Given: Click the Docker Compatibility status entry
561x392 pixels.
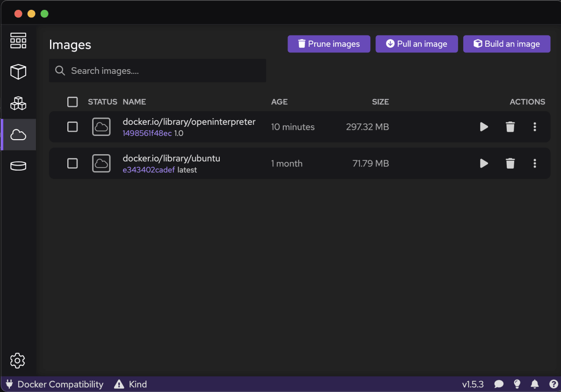Looking at the screenshot, I should [55, 384].
